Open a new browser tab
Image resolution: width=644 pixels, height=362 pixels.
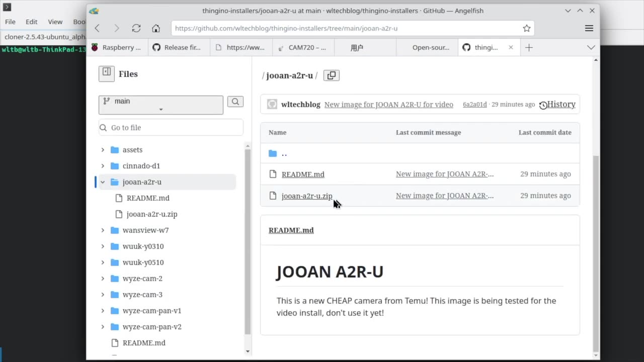(529, 47)
